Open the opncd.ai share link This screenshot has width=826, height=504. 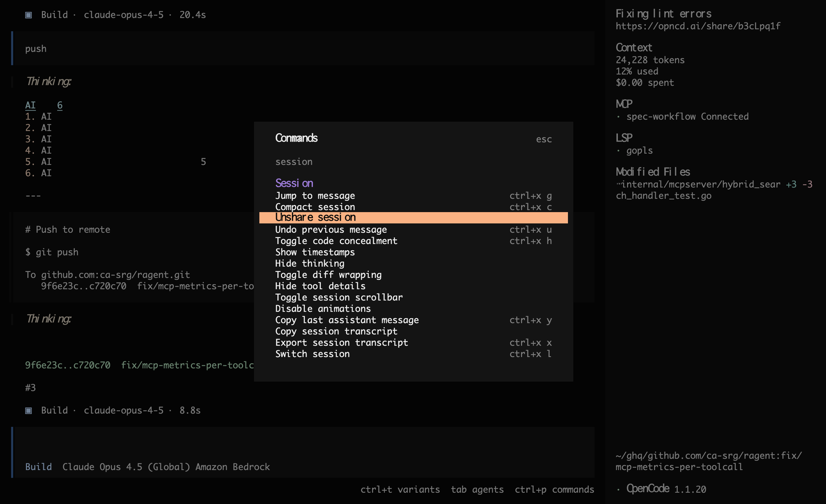698,27
